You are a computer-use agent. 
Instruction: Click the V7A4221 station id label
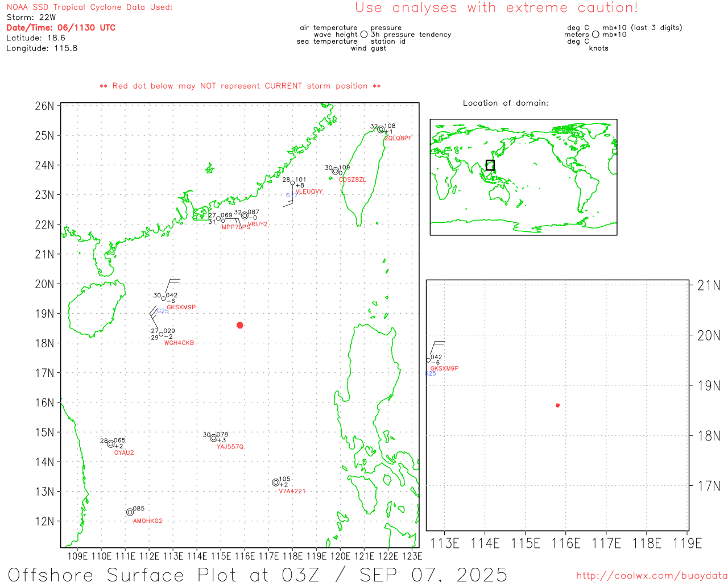click(292, 491)
